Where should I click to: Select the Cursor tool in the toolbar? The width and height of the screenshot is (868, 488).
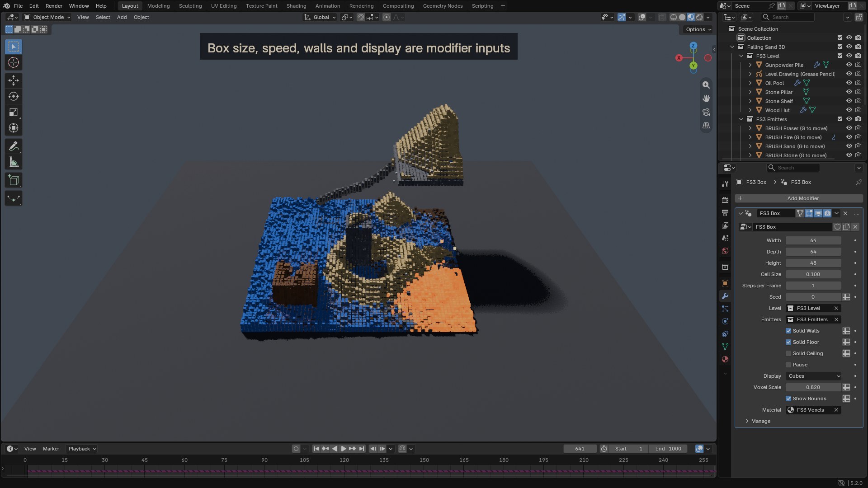pos(14,62)
